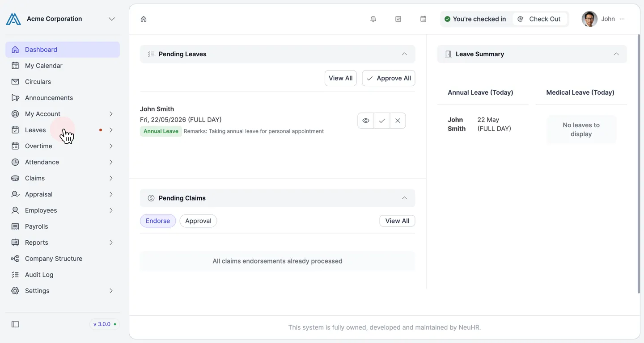Click the Circulars envelope icon
Image resolution: width=644 pixels, height=343 pixels.
click(15, 82)
